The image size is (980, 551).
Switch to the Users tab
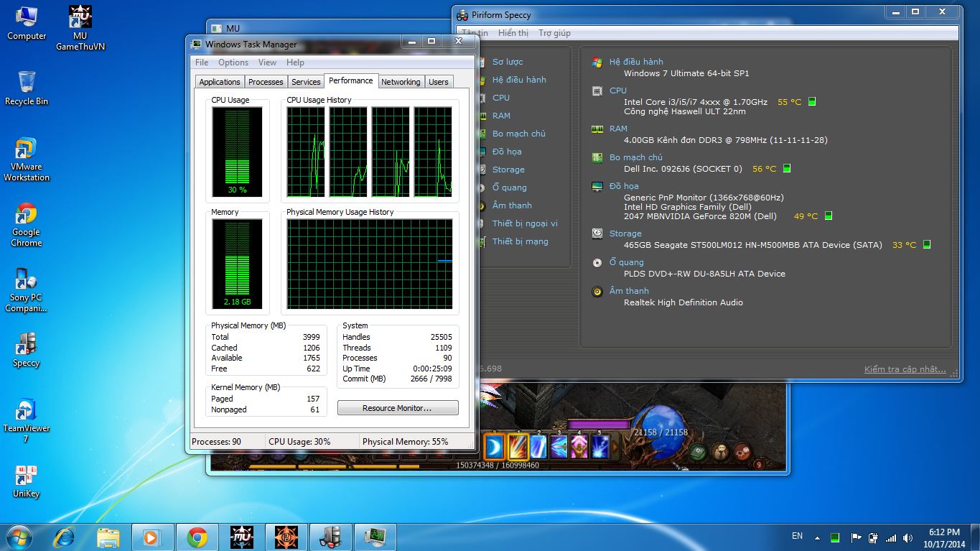[438, 82]
